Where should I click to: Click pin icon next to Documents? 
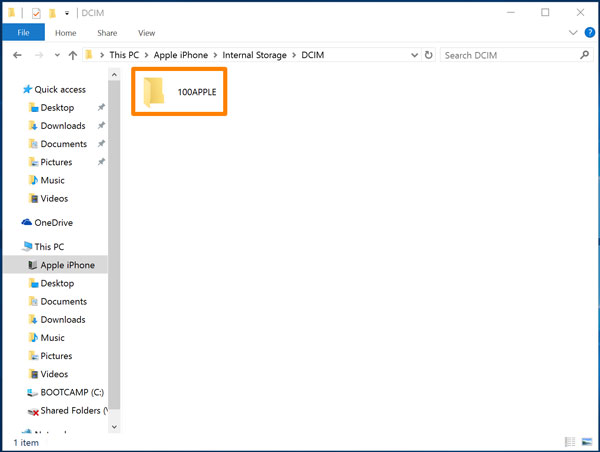click(101, 144)
